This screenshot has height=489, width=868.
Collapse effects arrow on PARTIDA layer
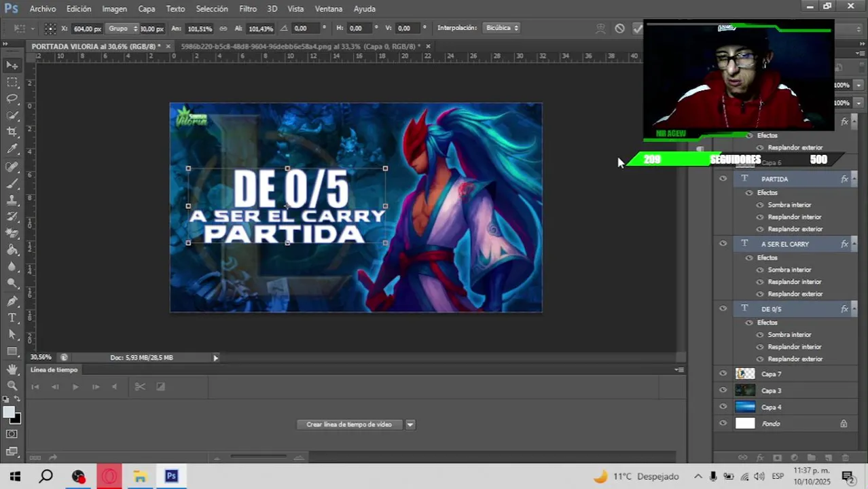[854, 179]
